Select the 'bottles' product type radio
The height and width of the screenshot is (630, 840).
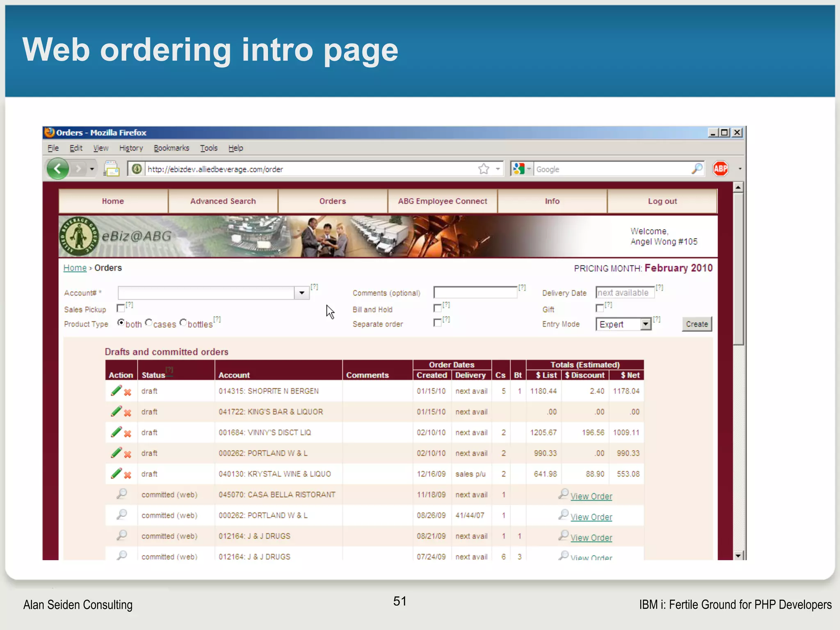click(x=183, y=322)
